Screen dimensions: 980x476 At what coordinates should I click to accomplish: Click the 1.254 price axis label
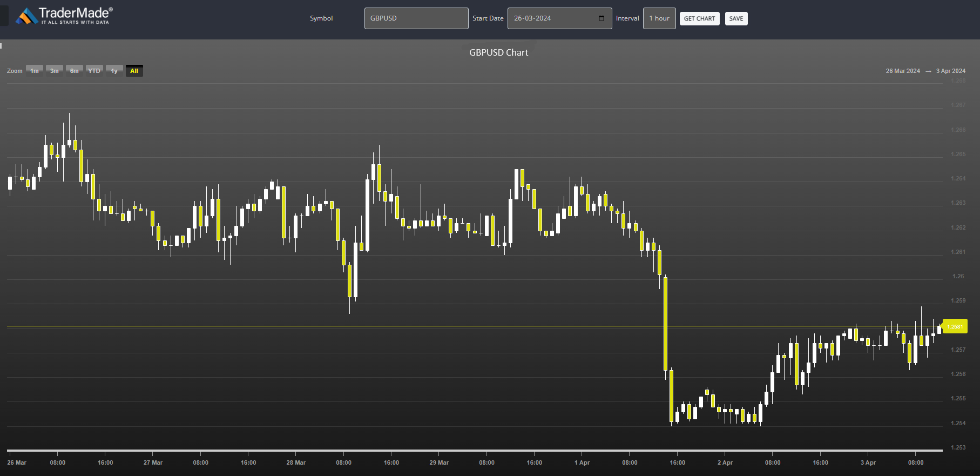coord(958,423)
